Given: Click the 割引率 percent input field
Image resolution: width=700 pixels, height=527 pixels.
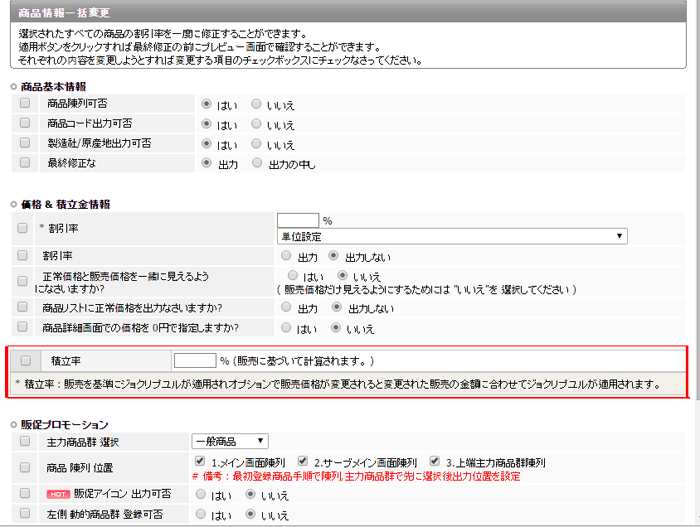Looking at the screenshot, I should coord(297,220).
